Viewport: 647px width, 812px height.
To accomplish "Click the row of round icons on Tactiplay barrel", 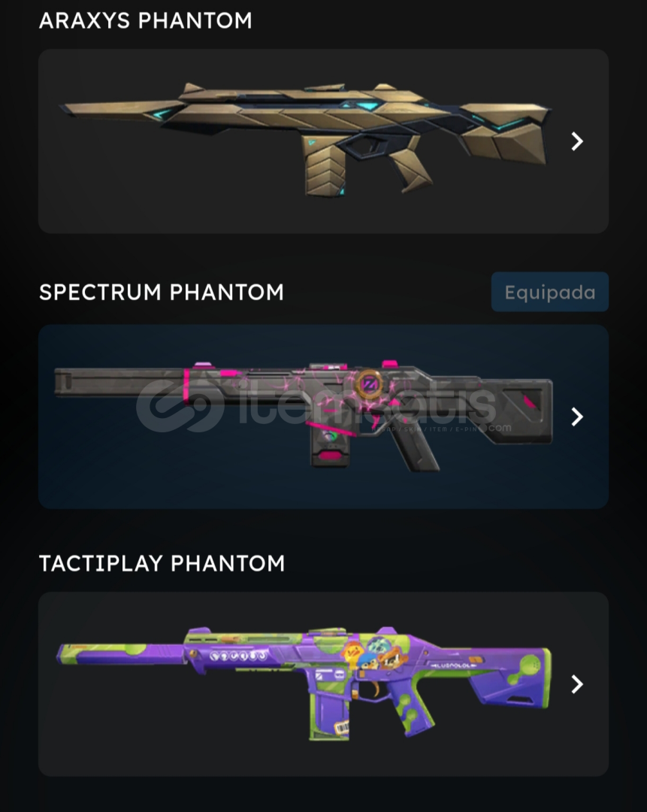I will click(x=238, y=656).
